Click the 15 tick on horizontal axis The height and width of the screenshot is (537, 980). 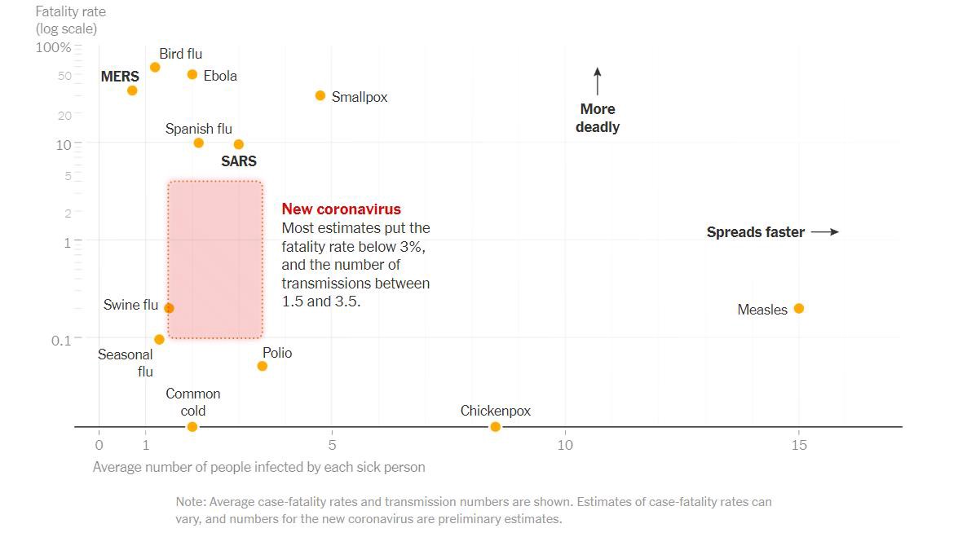pyautogui.click(x=799, y=445)
